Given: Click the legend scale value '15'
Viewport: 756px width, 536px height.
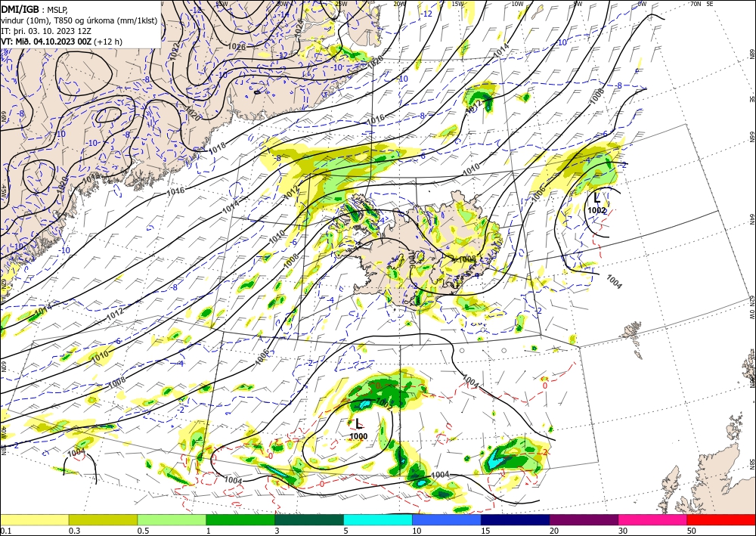Looking at the screenshot, I should (x=485, y=531).
